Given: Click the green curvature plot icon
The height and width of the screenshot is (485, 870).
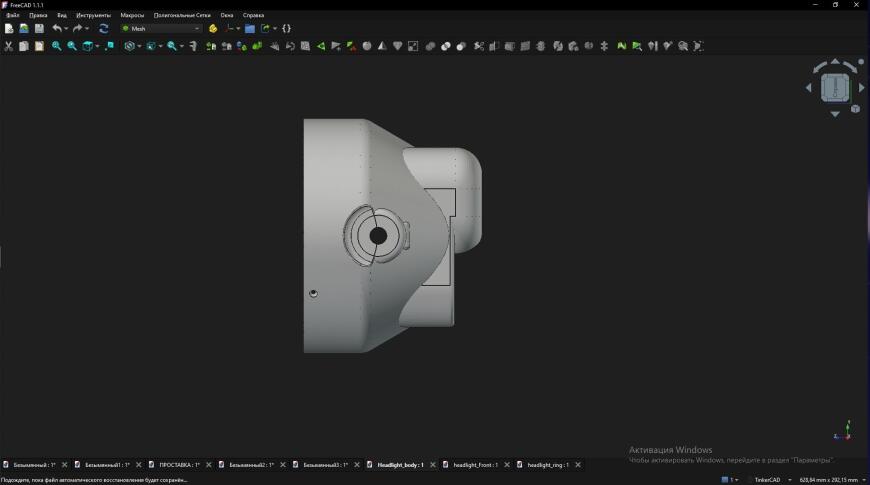Looking at the screenshot, I should click(x=621, y=46).
